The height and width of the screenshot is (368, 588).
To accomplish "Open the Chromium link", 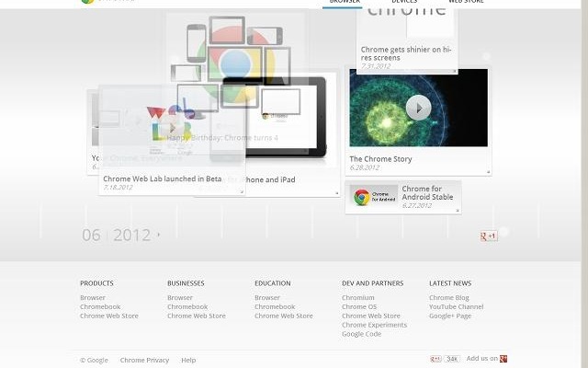I will pyautogui.click(x=358, y=297).
